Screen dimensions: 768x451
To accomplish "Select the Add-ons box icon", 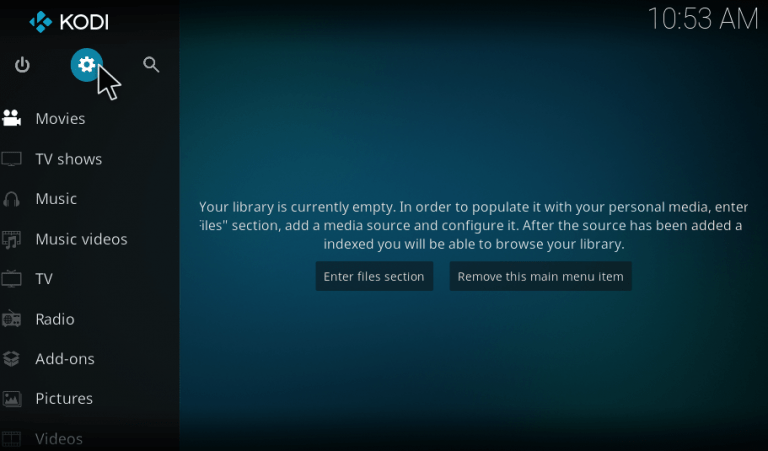I will 12,359.
